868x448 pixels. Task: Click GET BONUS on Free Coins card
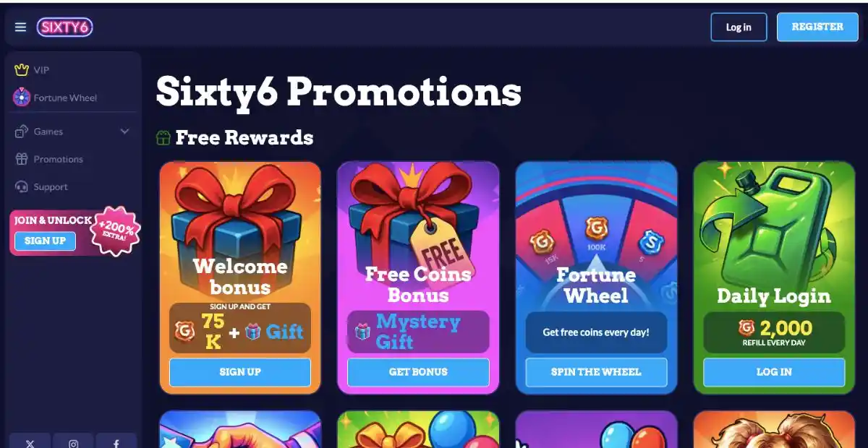coord(418,372)
